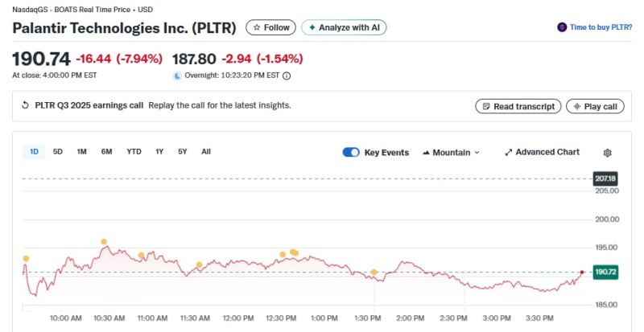Toggle the Key Events switch
Screen dimensions: 644x332
(351, 153)
